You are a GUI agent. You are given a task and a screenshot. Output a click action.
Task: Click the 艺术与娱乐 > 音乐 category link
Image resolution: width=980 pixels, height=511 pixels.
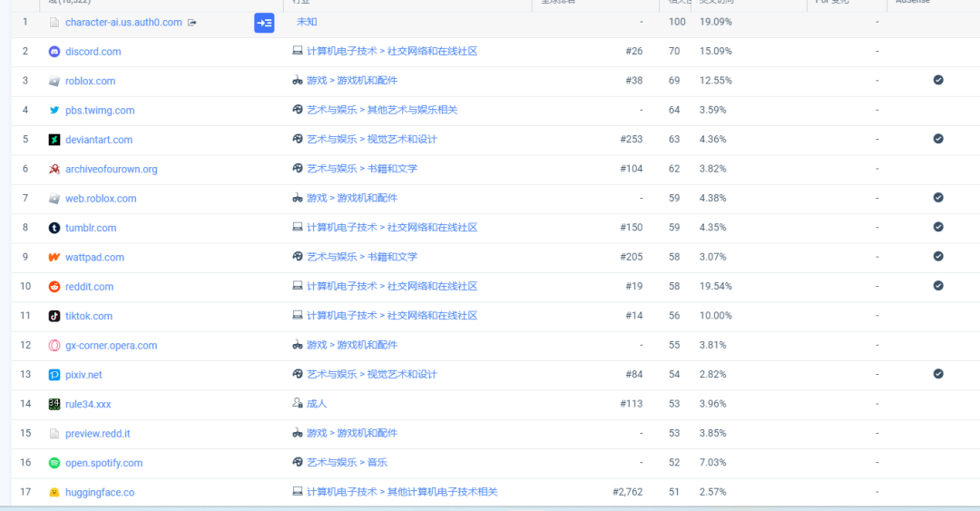347,463
